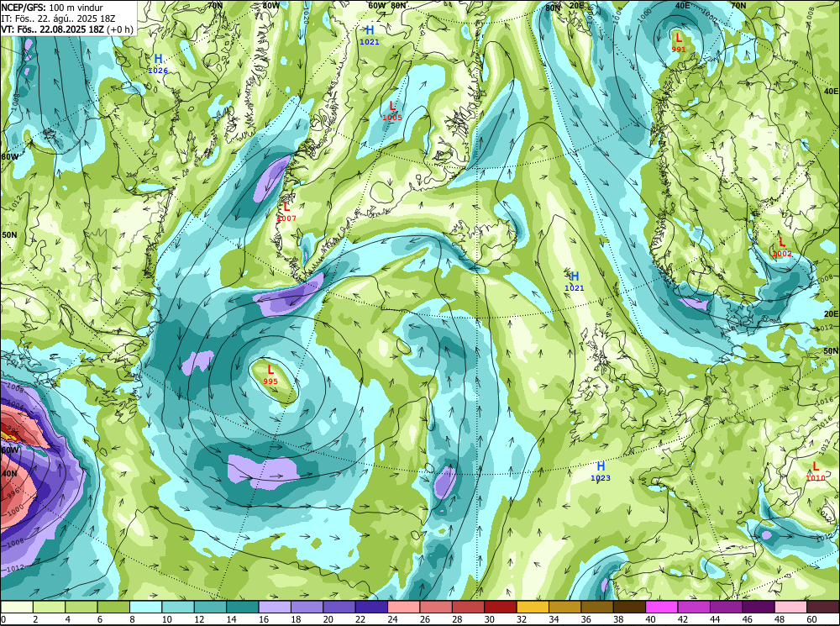This screenshot has width=840, height=626.
Task: Pick the dark brown 38–40 legend swatch
Action: pyautogui.click(x=629, y=607)
